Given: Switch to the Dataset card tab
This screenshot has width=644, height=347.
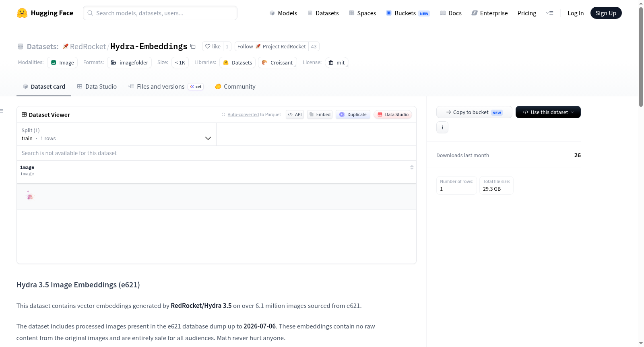Looking at the screenshot, I should [x=43, y=87].
